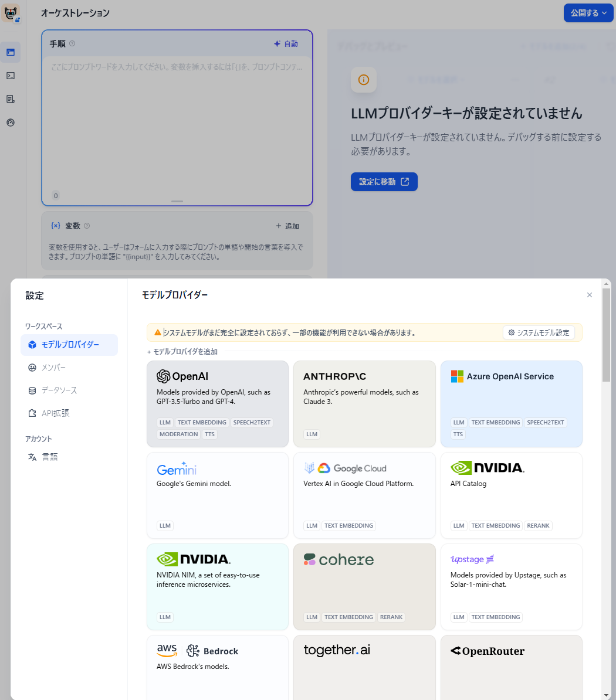The width and height of the screenshot is (616, 700).
Task: Click the AWS Bedrock's models description
Action: pos(192,667)
